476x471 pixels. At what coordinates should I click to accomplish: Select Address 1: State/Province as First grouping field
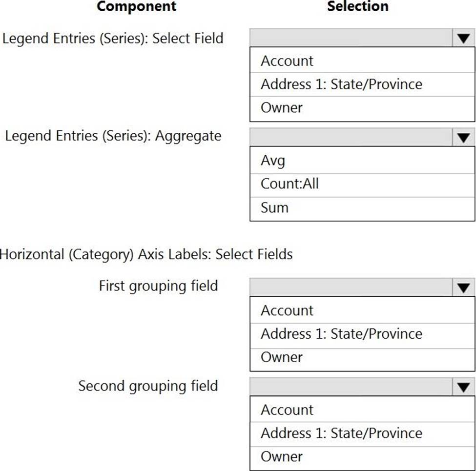click(x=341, y=334)
